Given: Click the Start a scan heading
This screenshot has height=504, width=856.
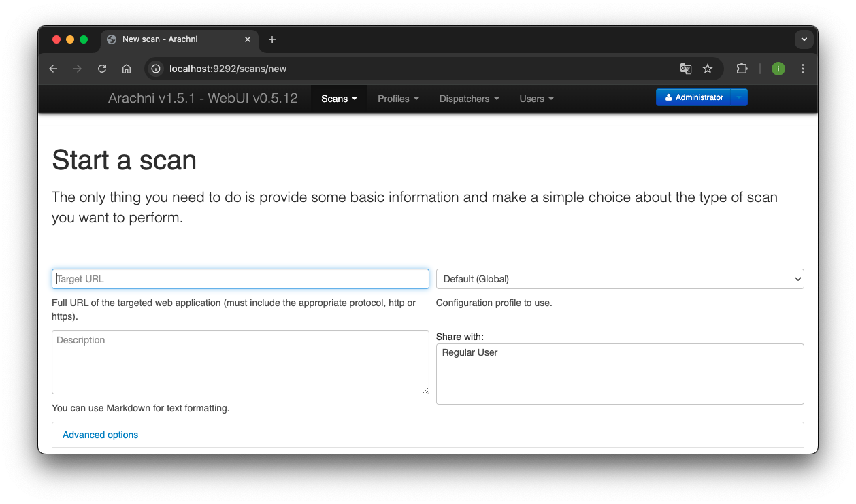Looking at the screenshot, I should pos(124,161).
